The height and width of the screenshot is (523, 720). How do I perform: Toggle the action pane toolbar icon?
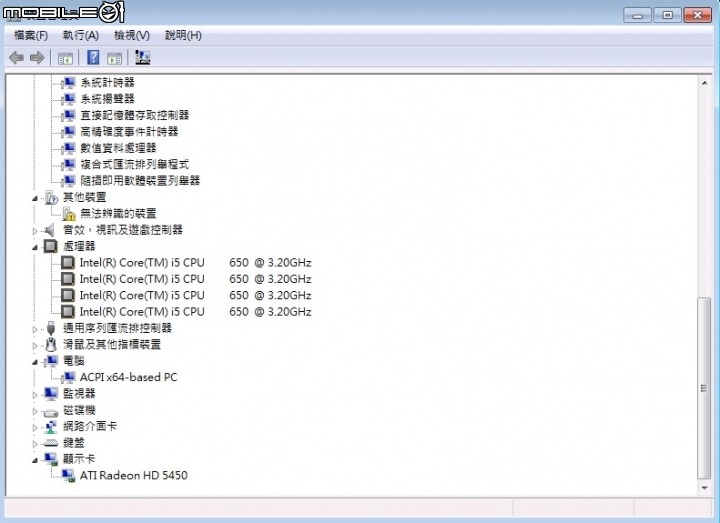[x=114, y=58]
